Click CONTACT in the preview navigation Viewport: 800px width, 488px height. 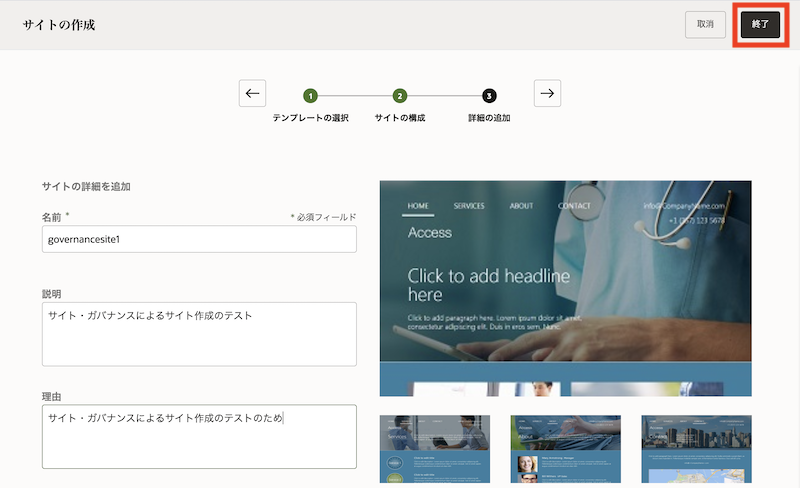[x=574, y=206]
